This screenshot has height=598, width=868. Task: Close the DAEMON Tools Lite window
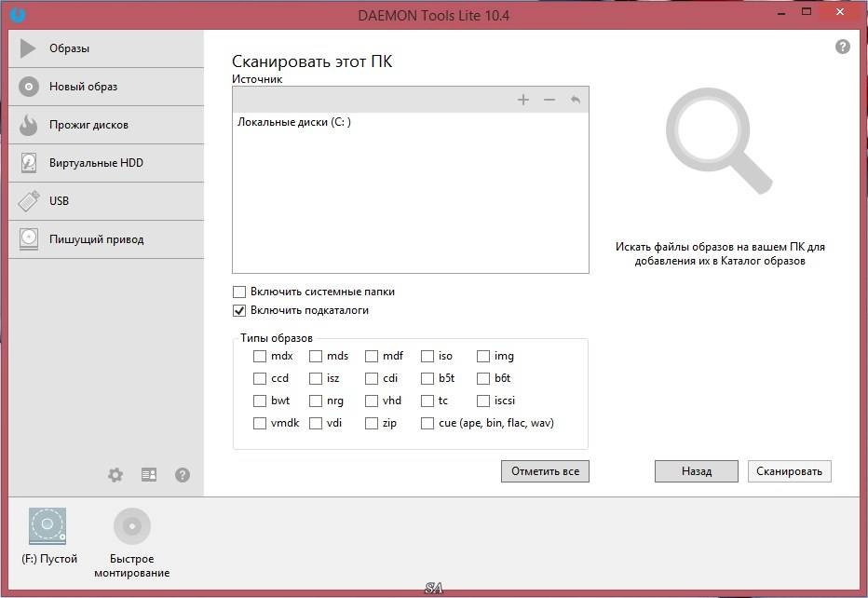(x=840, y=11)
